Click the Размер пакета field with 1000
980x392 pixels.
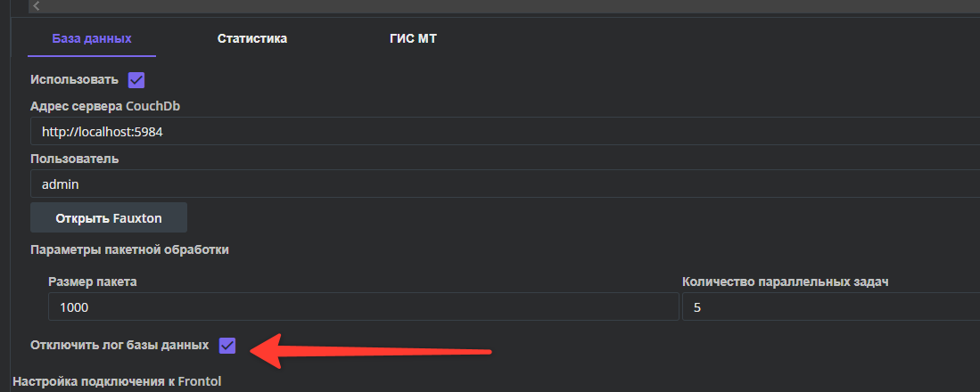(363, 307)
